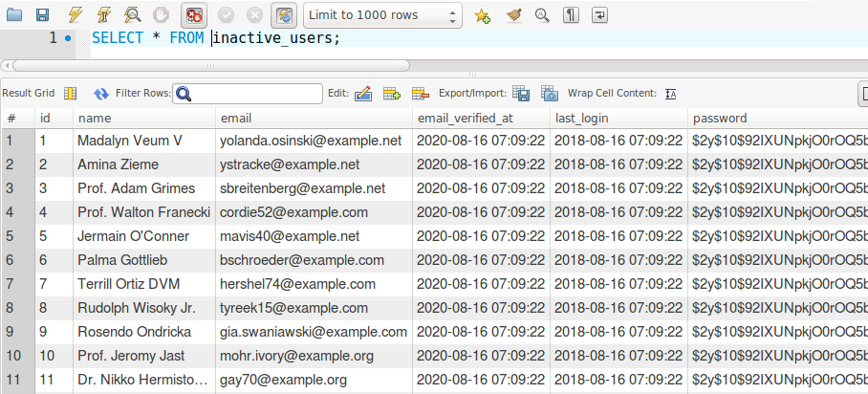Switch Result Grid view via grid icon
Screen dimensions: 868x394
pyautogui.click(x=71, y=93)
